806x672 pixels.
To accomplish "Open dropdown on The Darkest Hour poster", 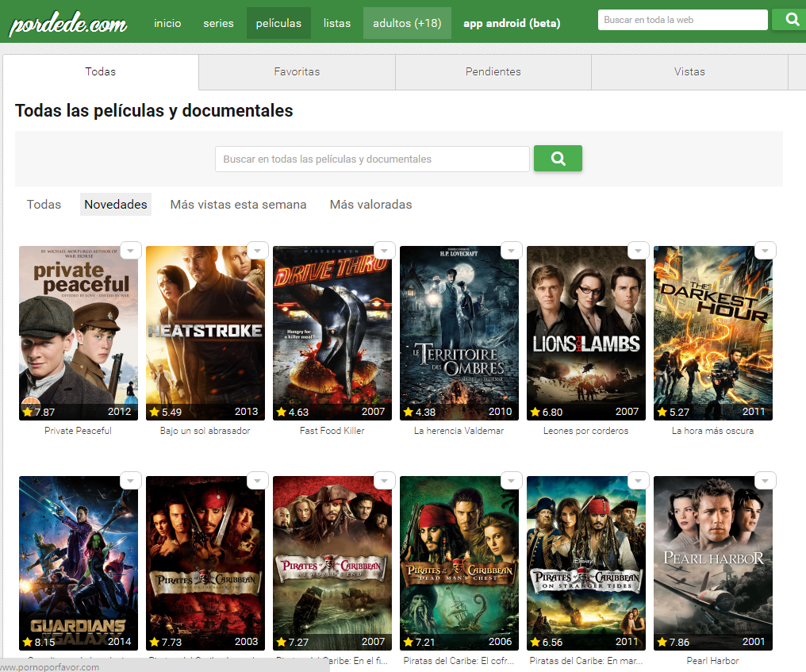I will [x=766, y=251].
